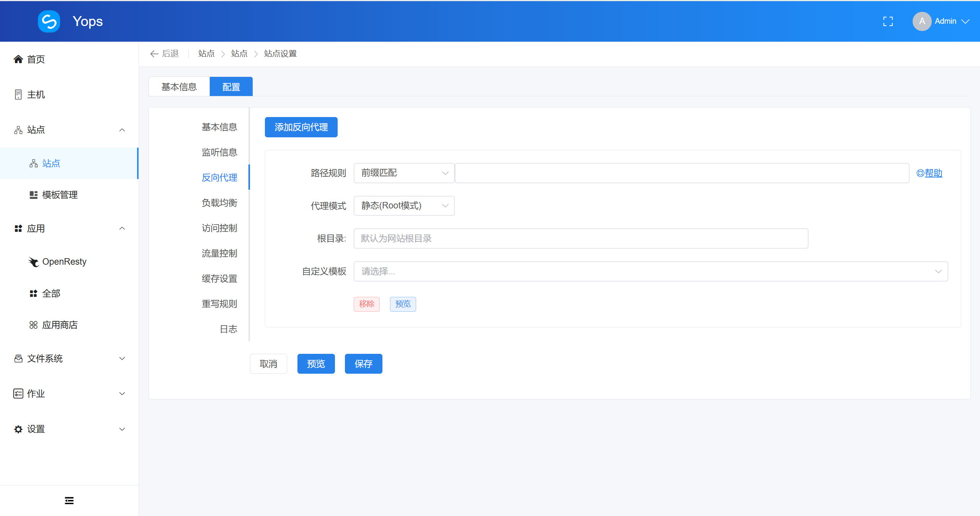Open the 路径规则 前缀匹配 dropdown
The width and height of the screenshot is (980, 516).
404,173
